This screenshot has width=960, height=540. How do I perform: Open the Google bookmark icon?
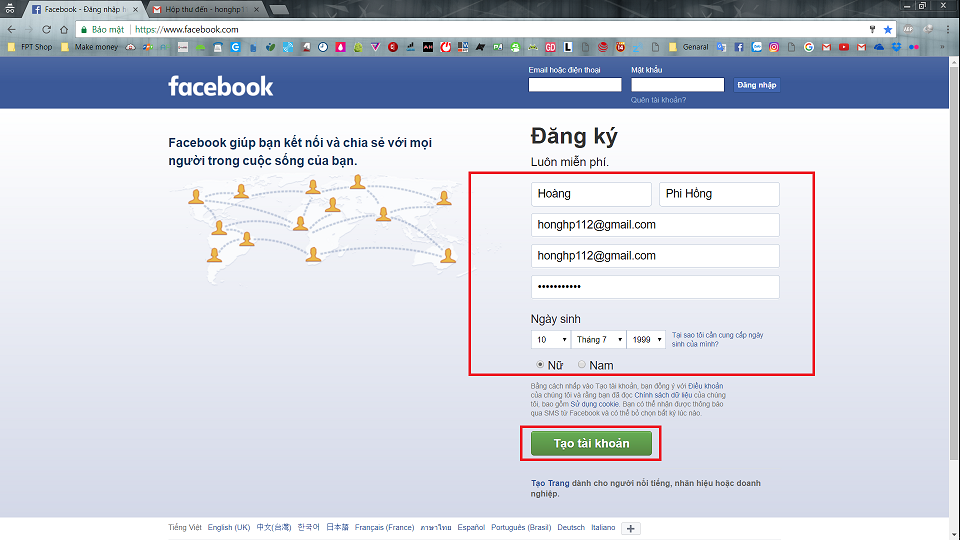pos(809,47)
